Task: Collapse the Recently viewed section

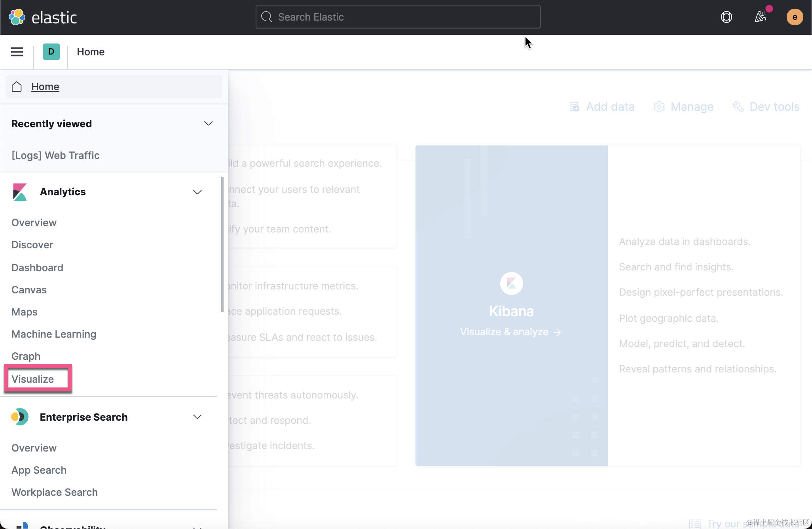Action: (208, 124)
